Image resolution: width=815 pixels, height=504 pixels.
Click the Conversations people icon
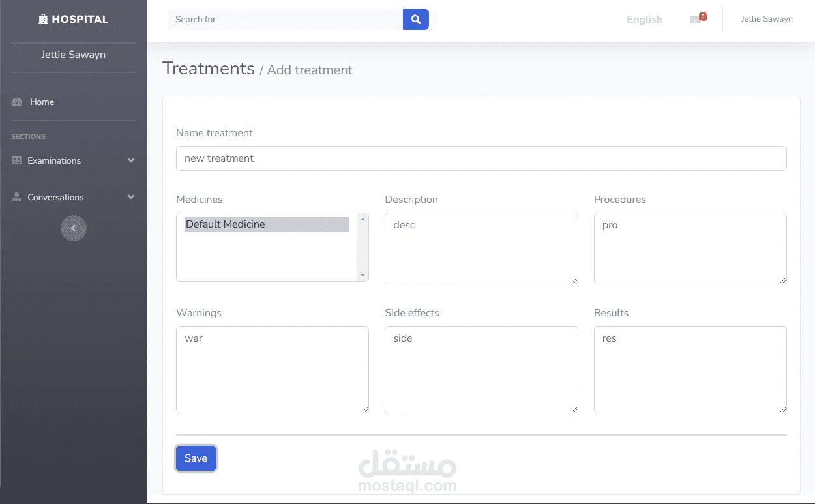tap(17, 197)
